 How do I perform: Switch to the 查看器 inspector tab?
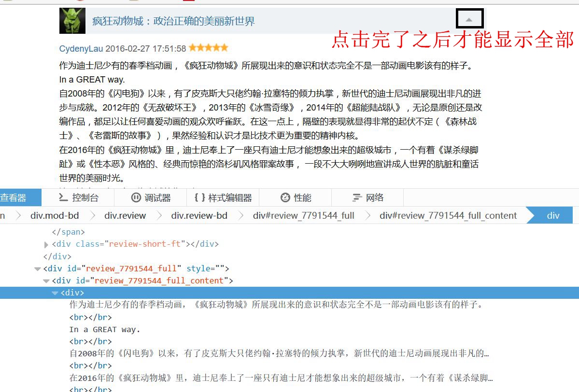pyautogui.click(x=20, y=197)
